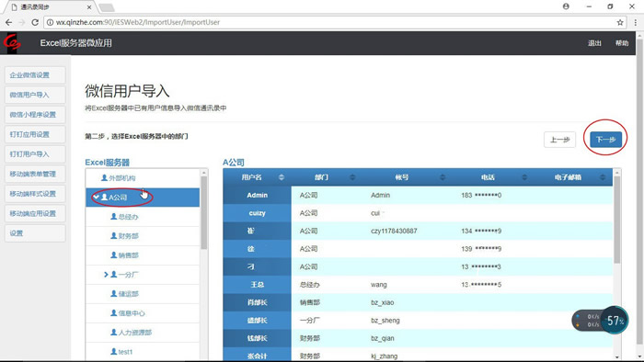Image resolution: width=644 pixels, height=362 pixels.
Task: Open 钉钉应用设置 in sidebar
Action: (x=35, y=134)
